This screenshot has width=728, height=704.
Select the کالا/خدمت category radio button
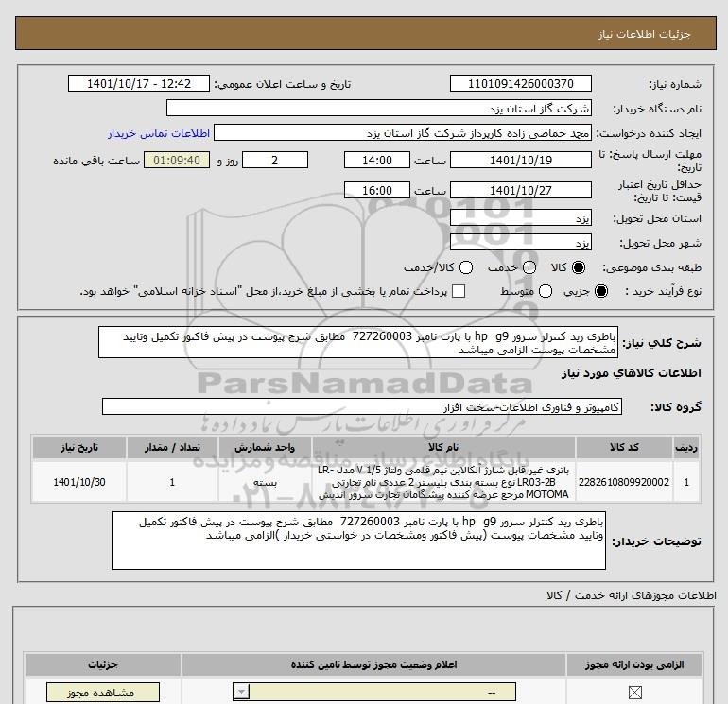pos(466,267)
